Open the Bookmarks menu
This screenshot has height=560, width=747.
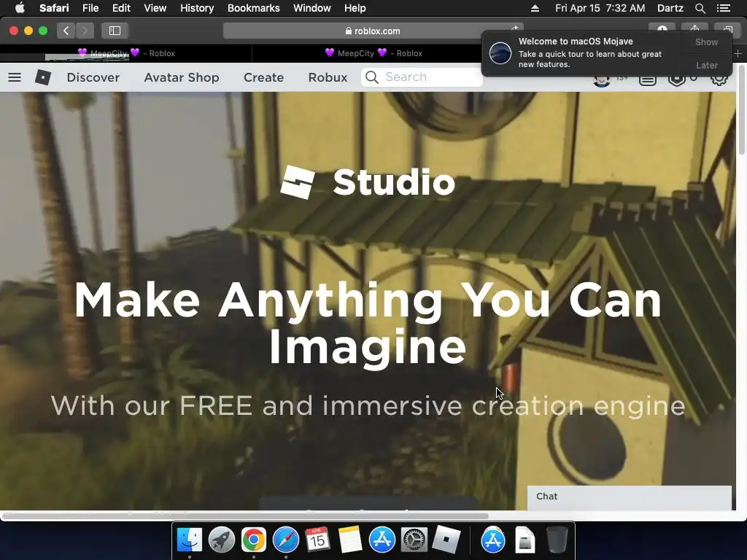(x=253, y=8)
